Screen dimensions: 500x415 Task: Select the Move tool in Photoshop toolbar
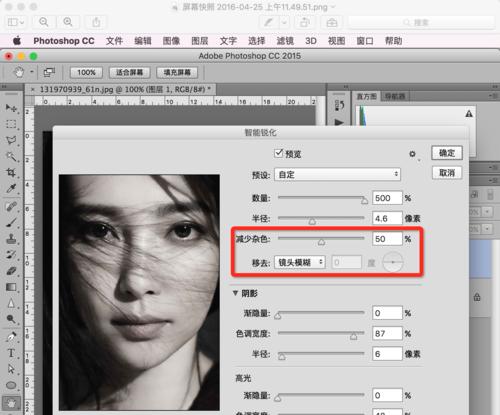pos(11,108)
